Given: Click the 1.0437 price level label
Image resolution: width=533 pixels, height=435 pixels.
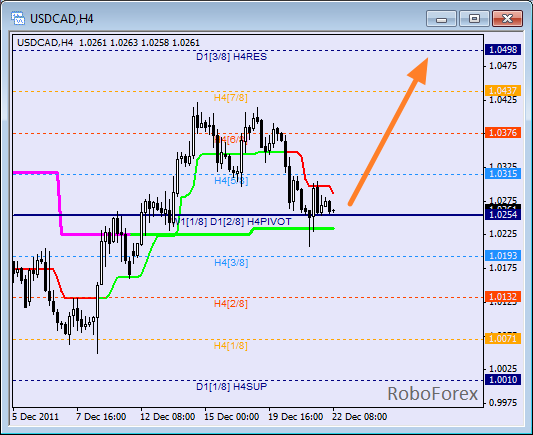Looking at the screenshot, I should [x=503, y=91].
